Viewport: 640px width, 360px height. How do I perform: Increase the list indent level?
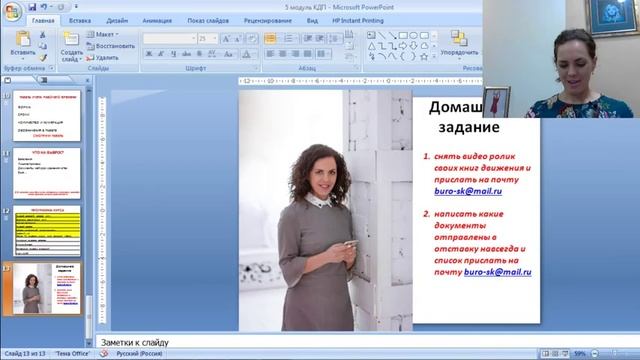click(x=320, y=39)
